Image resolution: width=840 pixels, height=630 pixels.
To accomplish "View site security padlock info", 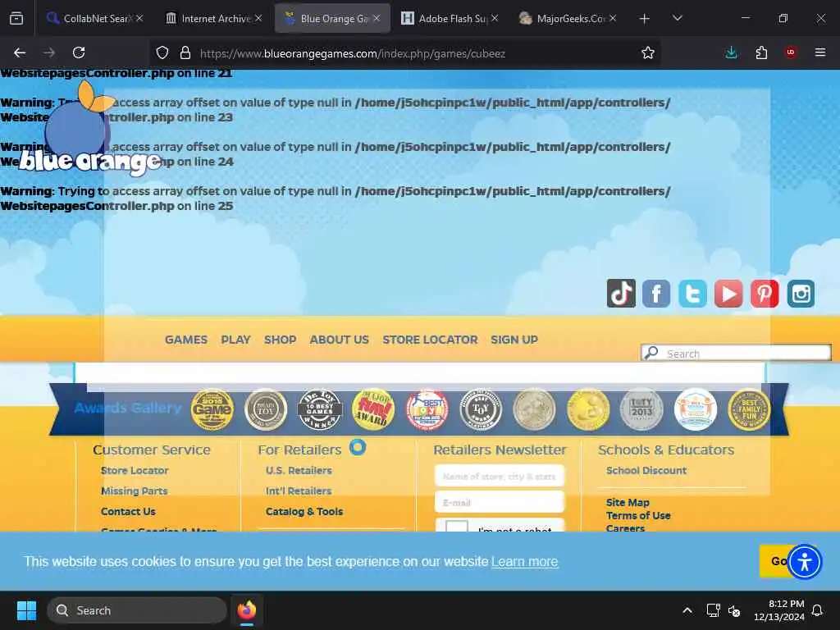I will (185, 52).
